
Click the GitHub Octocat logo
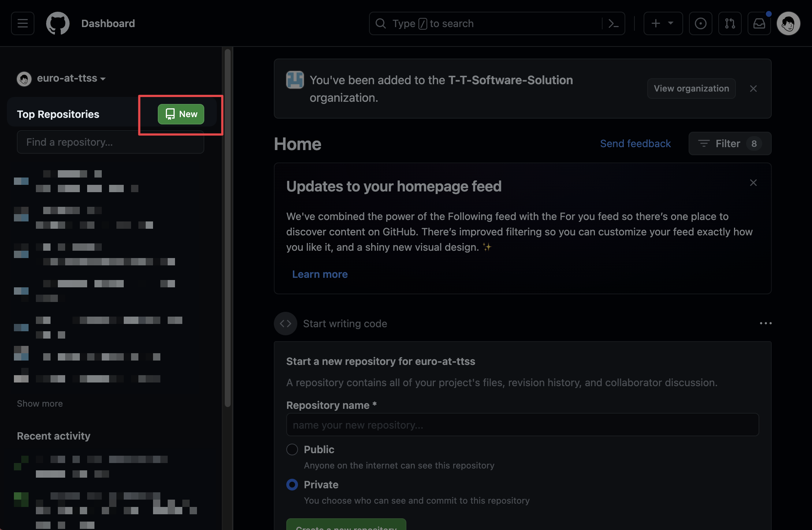point(58,23)
